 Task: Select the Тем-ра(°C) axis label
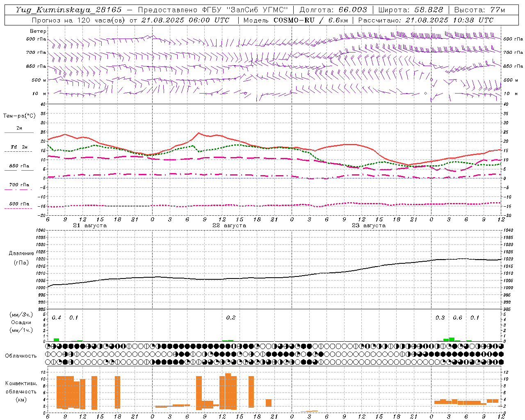point(19,116)
